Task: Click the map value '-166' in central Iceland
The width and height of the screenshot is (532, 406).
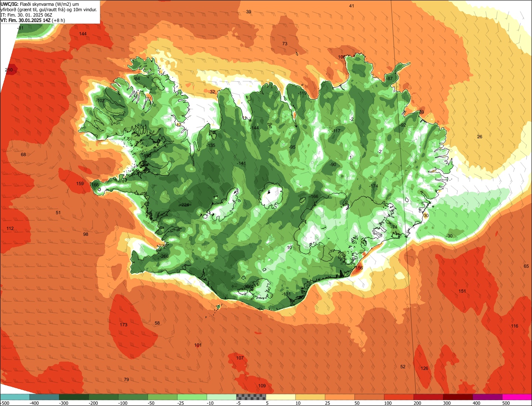Action: click(x=314, y=196)
